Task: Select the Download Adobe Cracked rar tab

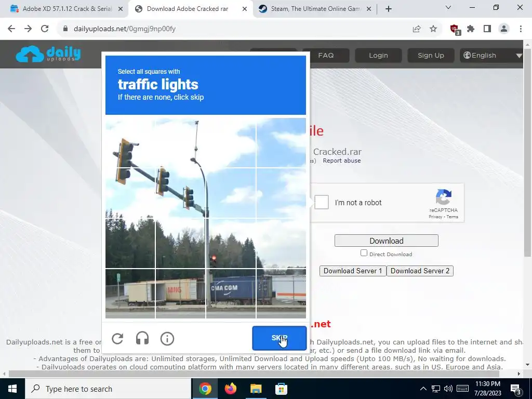Action: 187,9
